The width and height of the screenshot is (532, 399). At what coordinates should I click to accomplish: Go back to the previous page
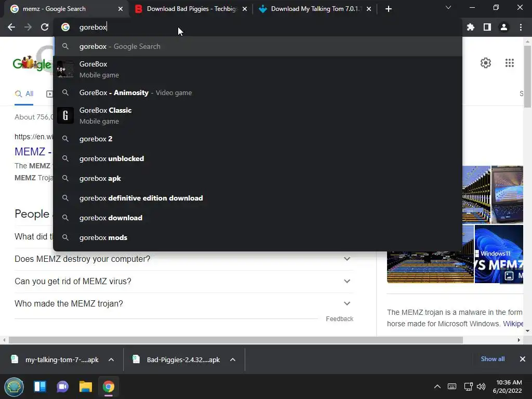click(11, 27)
